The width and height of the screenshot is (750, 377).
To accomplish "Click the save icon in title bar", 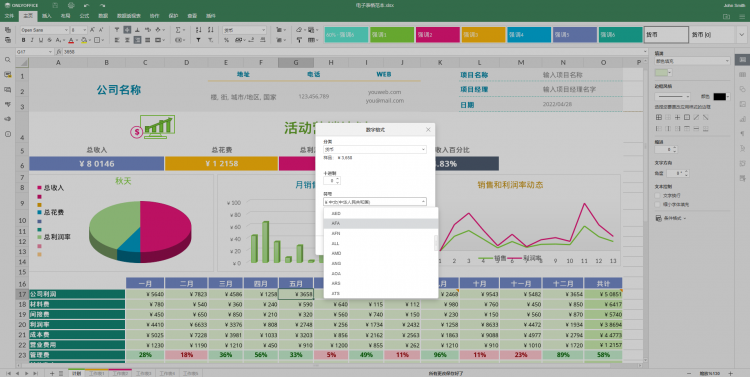I will [x=55, y=5].
